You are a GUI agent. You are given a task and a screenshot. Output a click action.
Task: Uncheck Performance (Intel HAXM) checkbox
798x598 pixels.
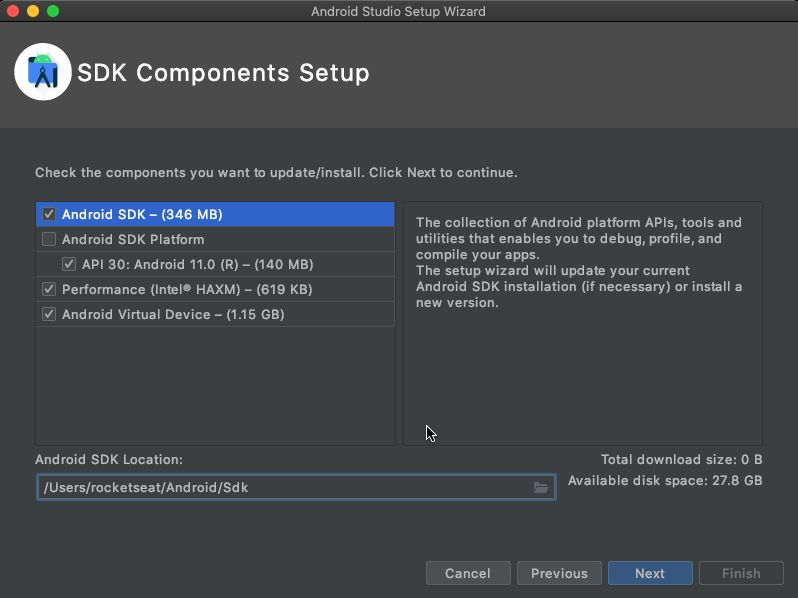(49, 289)
